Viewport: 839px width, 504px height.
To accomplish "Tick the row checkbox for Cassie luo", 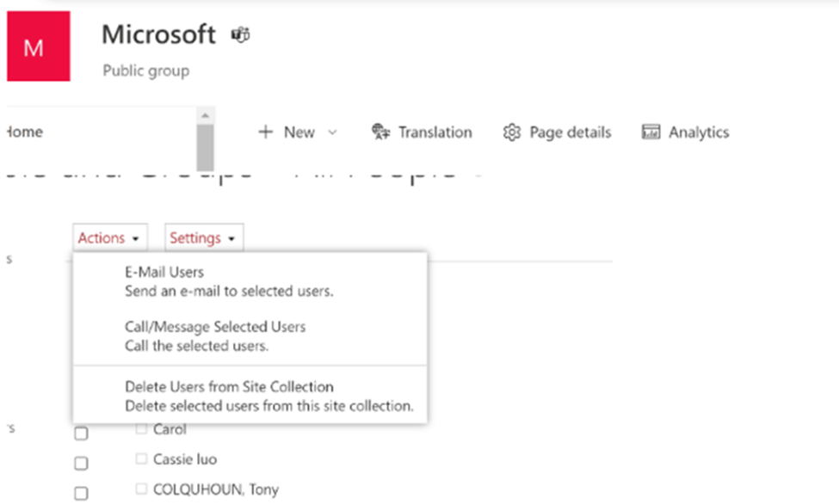I will tap(82, 463).
